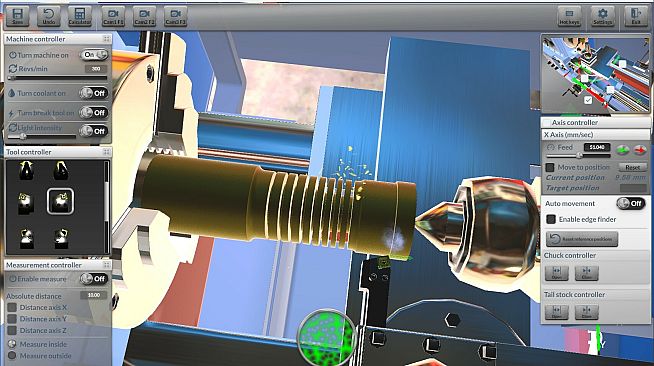
Task: Switch to Cam3 F3 camera view
Action: 175,16
